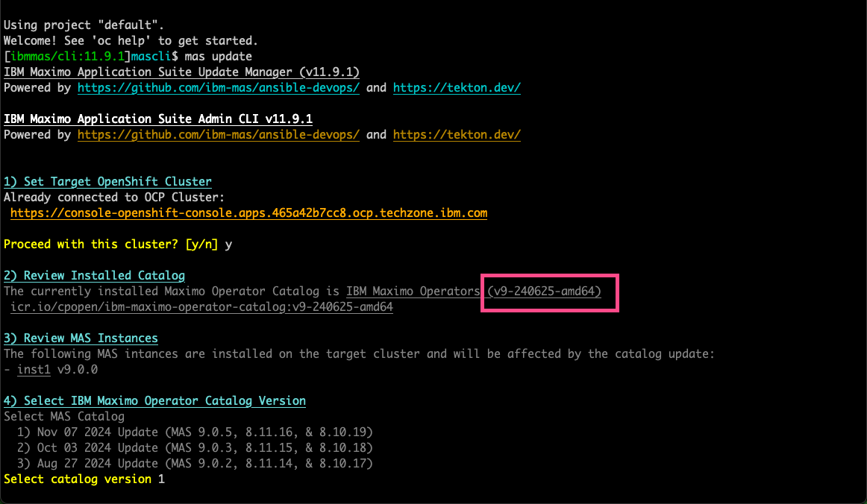Click the (v9-240625-amd64) version text

[x=544, y=292]
